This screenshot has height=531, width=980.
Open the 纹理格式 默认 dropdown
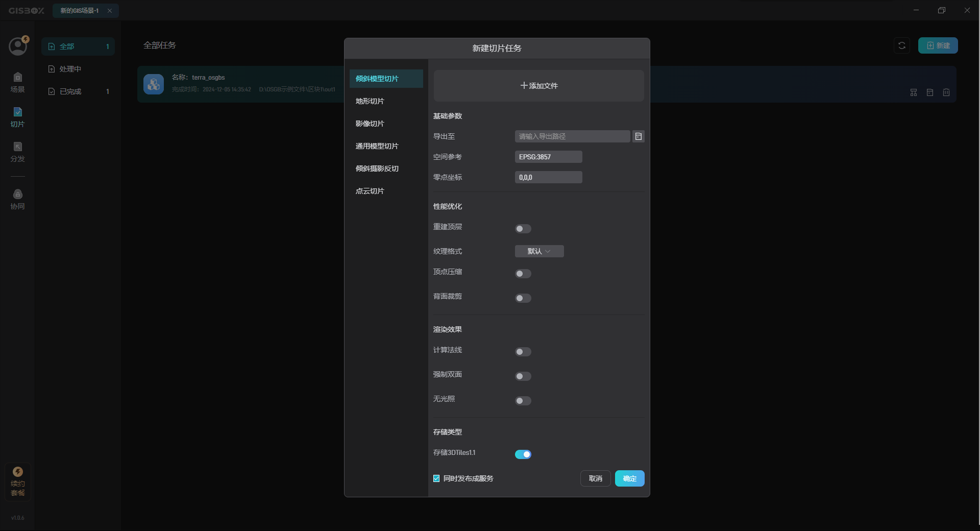539,251
